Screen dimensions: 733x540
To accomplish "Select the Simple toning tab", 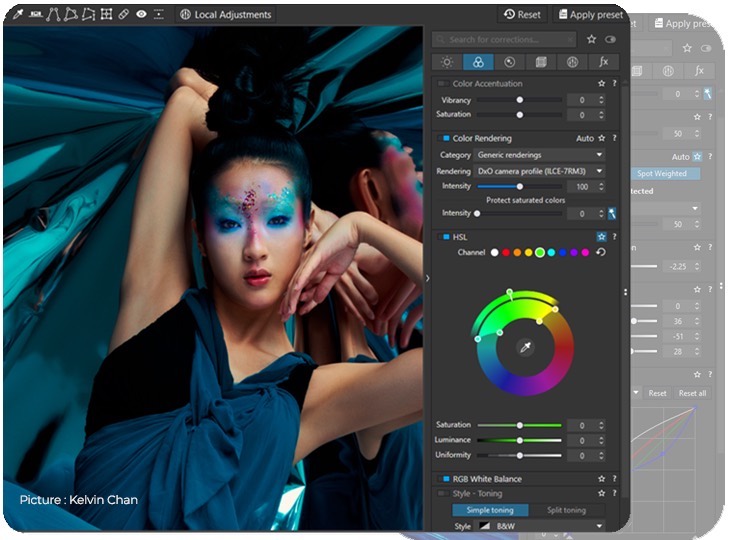I will point(490,510).
